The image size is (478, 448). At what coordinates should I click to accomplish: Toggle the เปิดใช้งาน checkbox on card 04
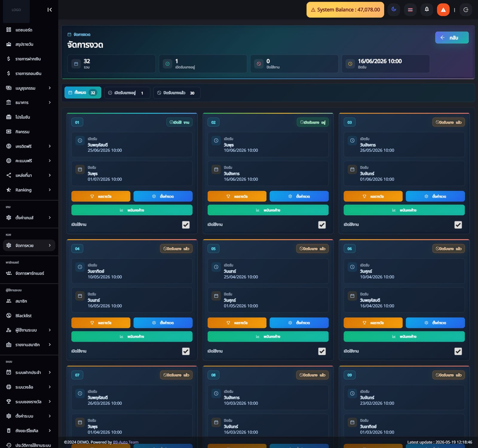tap(186, 351)
